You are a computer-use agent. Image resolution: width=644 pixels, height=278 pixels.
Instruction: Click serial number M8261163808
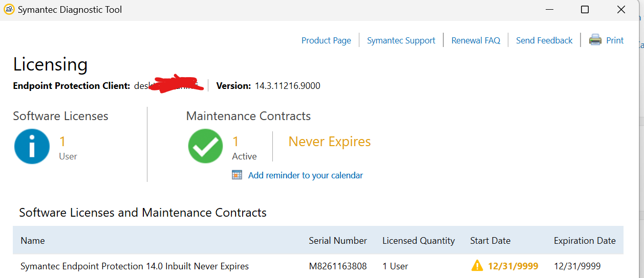[x=338, y=266]
